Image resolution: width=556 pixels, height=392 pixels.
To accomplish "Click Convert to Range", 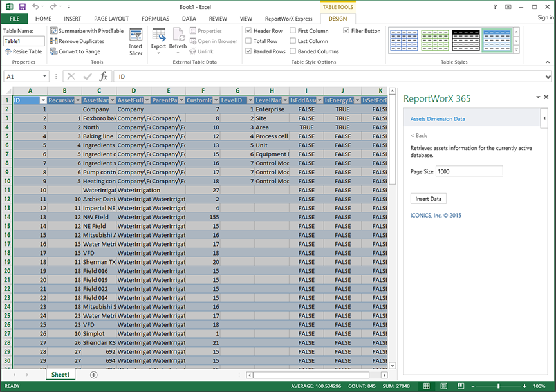I will pos(79,51).
